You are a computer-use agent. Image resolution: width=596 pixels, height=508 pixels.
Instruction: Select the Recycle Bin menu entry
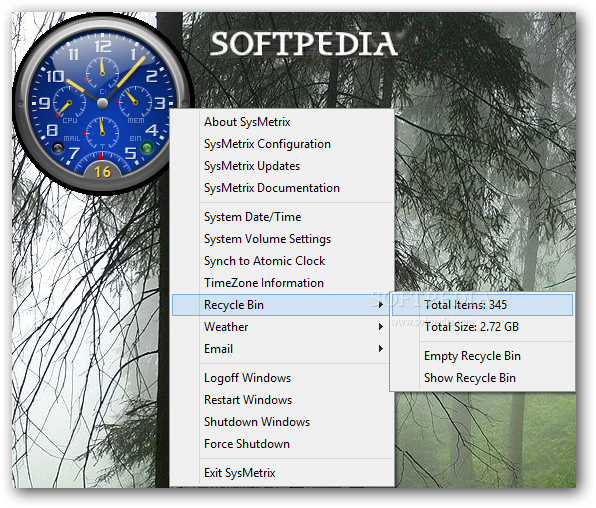coord(282,305)
